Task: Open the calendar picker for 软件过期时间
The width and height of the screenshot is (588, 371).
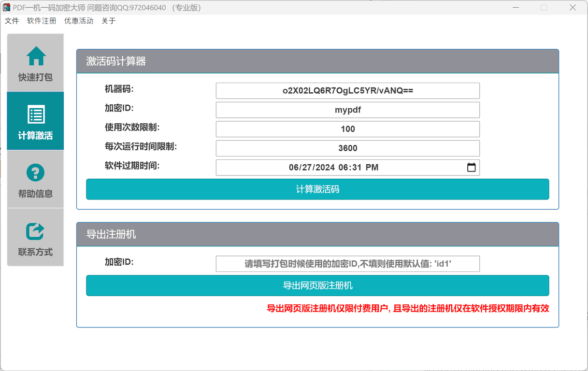Action: (x=471, y=168)
